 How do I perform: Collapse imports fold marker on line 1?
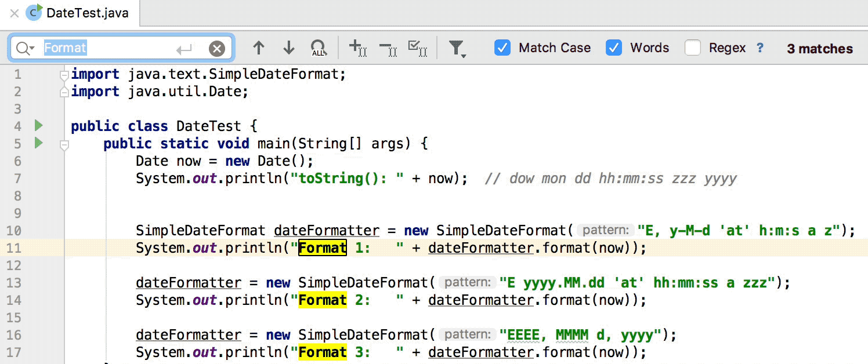(64, 75)
